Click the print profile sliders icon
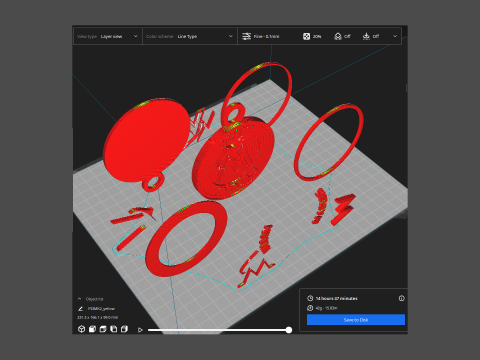The width and height of the screenshot is (480, 360). click(x=246, y=36)
